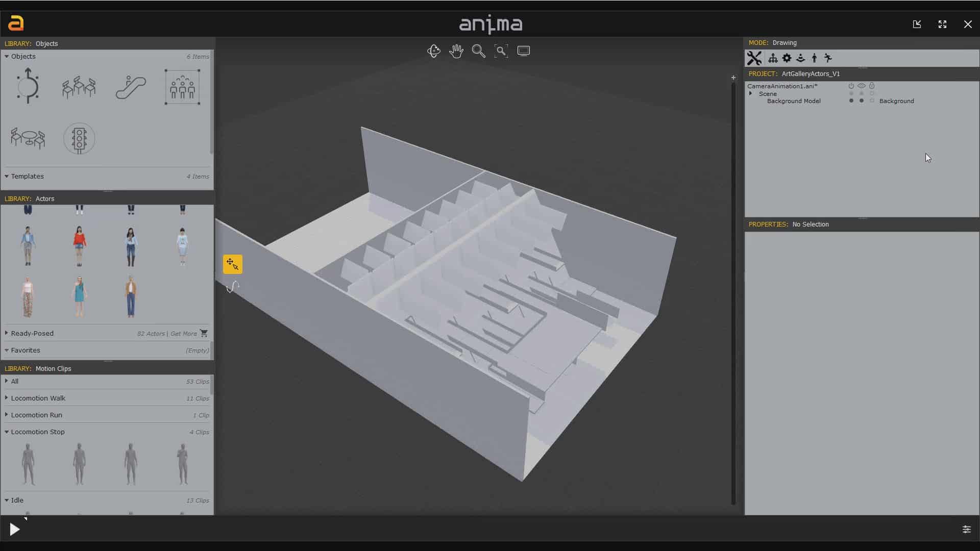Click the standing actor mode icon
Viewport: 980px width, 551px height.
coord(814,58)
